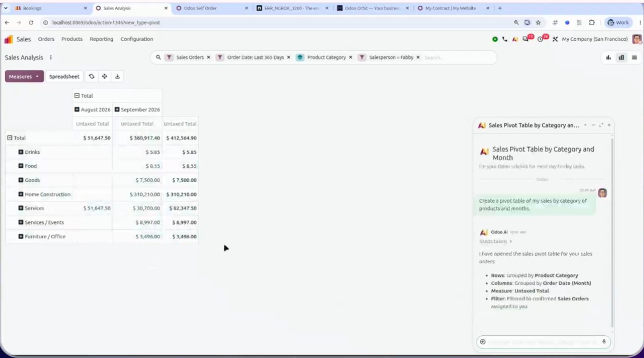Expand the Services row
This screenshot has width=644, height=358.
pos(21,208)
